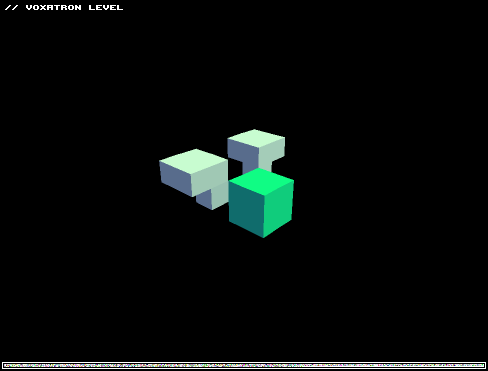
Task: Click the noisy data bar at screen bottom
Action: point(244,365)
